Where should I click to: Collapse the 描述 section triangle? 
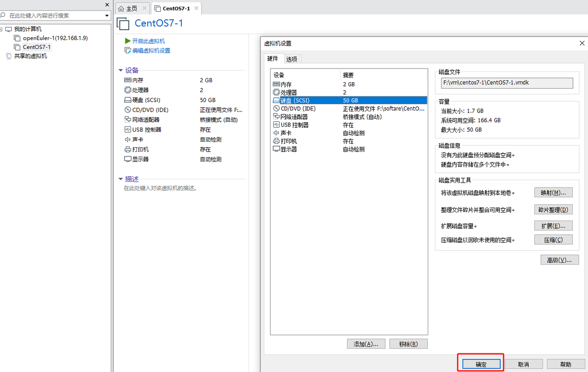(x=121, y=179)
